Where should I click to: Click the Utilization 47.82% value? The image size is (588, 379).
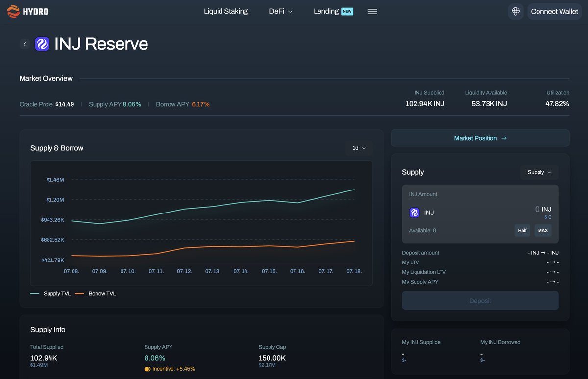[557, 104]
